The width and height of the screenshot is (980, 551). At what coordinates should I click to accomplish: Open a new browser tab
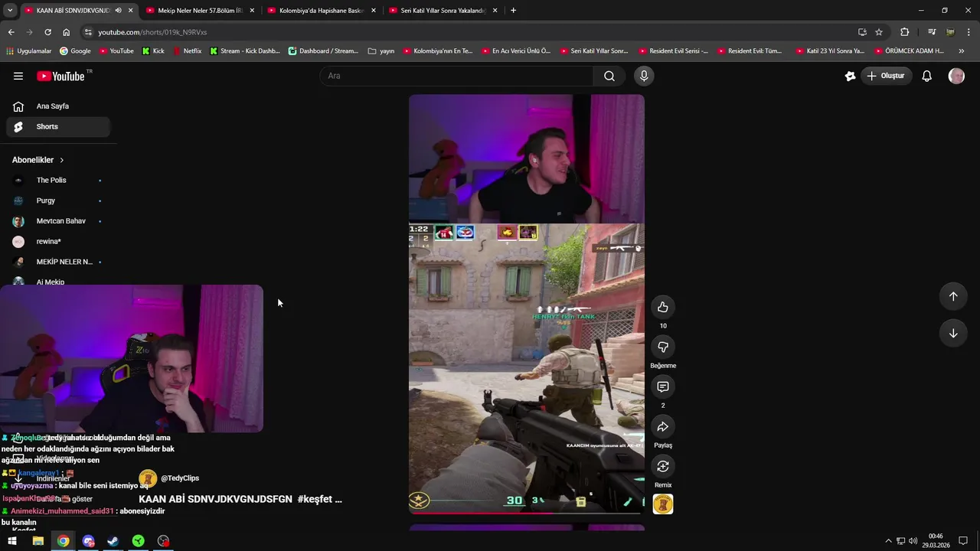[513, 11]
